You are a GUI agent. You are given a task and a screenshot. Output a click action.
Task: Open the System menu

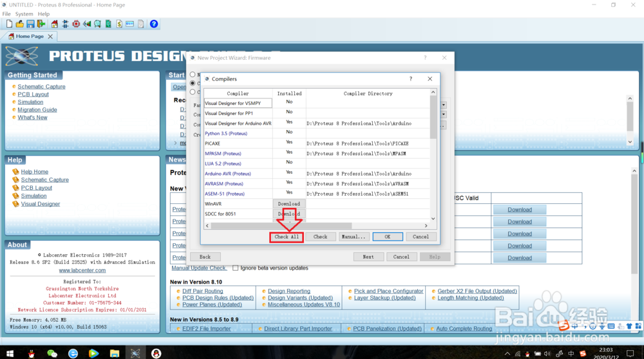pyautogui.click(x=24, y=14)
